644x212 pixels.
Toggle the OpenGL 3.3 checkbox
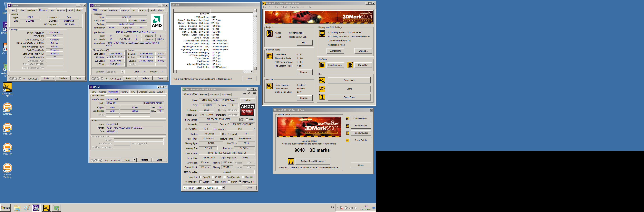(x=240, y=182)
